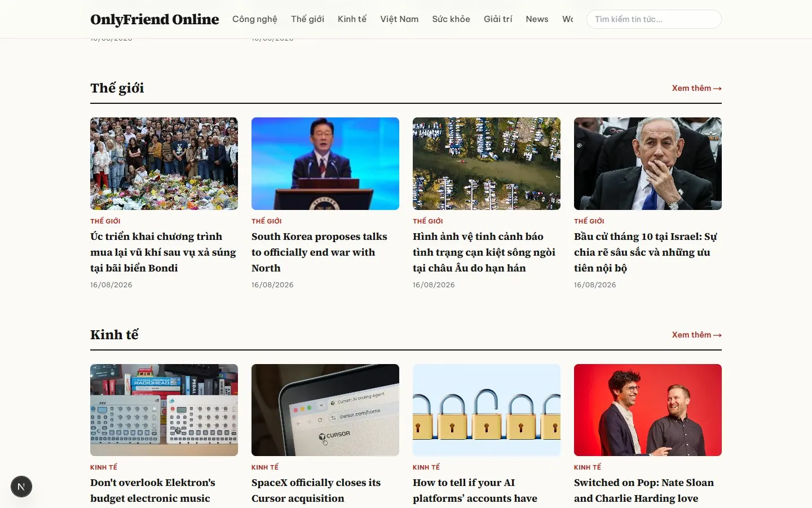Open the satellite river drought thumbnail
Viewport: 812px width, 508px height.
click(487, 164)
